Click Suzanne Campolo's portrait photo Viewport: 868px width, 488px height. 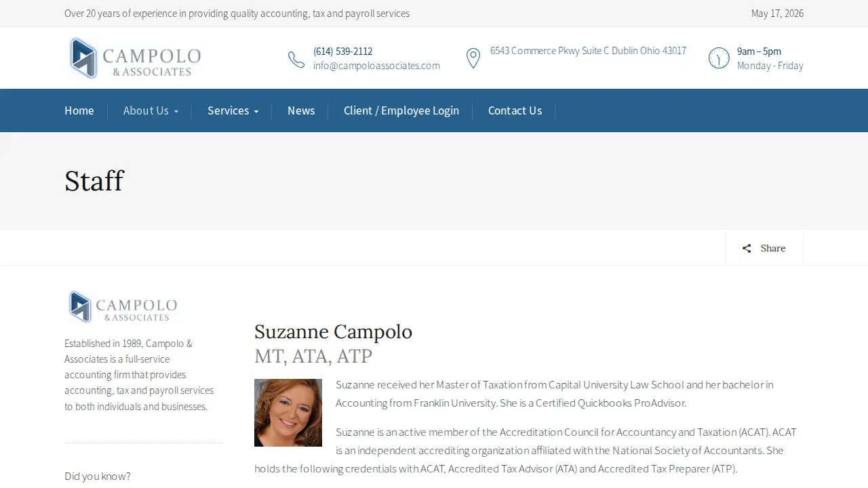pos(288,413)
